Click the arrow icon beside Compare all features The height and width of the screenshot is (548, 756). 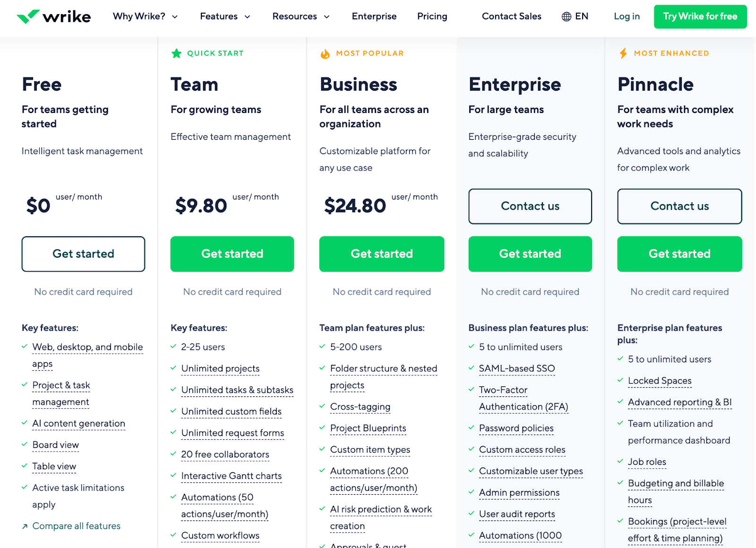click(x=25, y=526)
